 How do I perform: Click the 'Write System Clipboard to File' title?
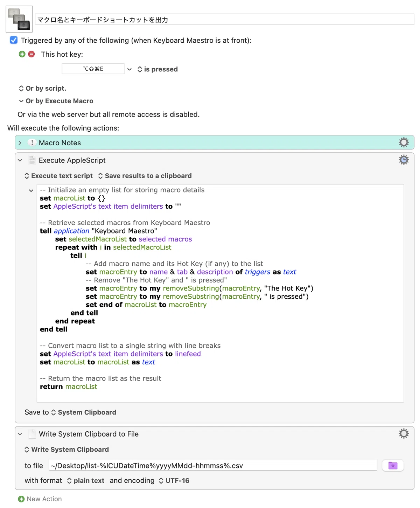(x=89, y=434)
